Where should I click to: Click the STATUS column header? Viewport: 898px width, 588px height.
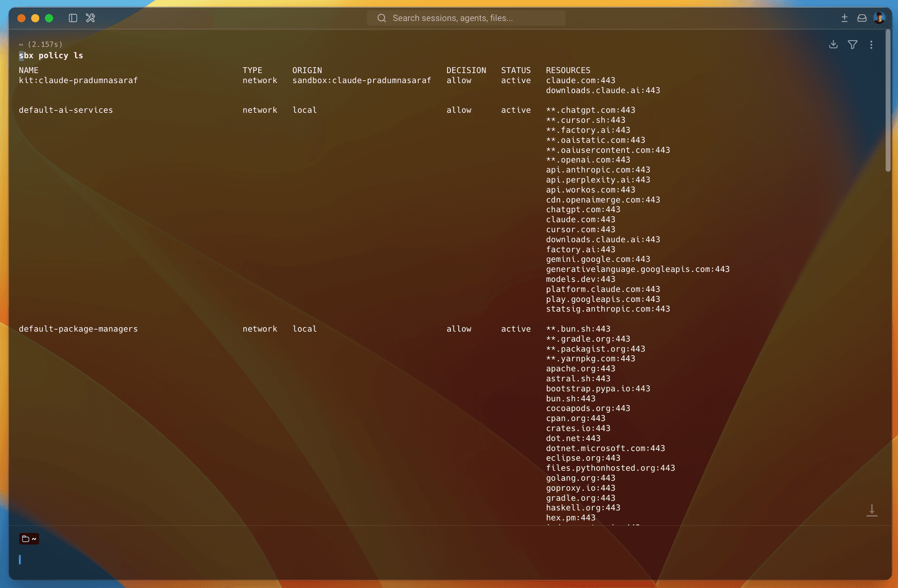[x=516, y=70]
